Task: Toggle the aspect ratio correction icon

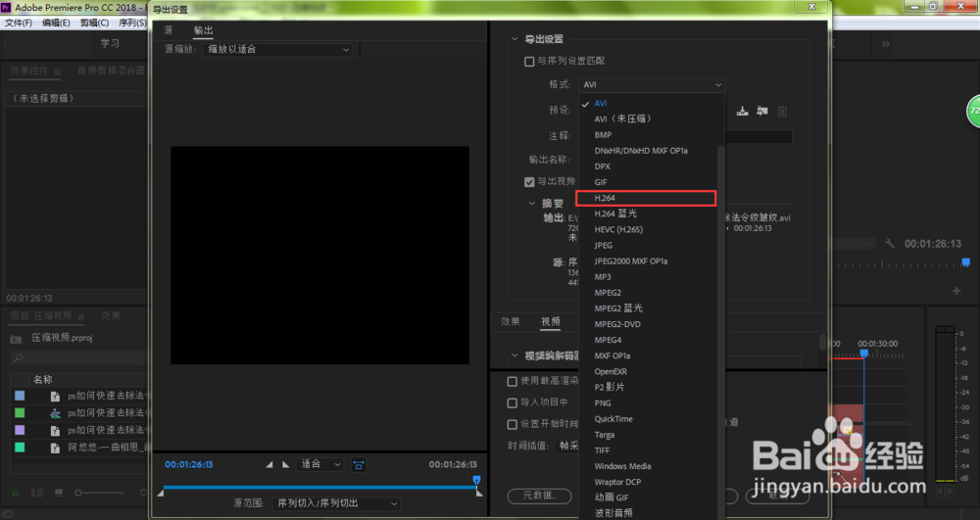Action: (358, 464)
